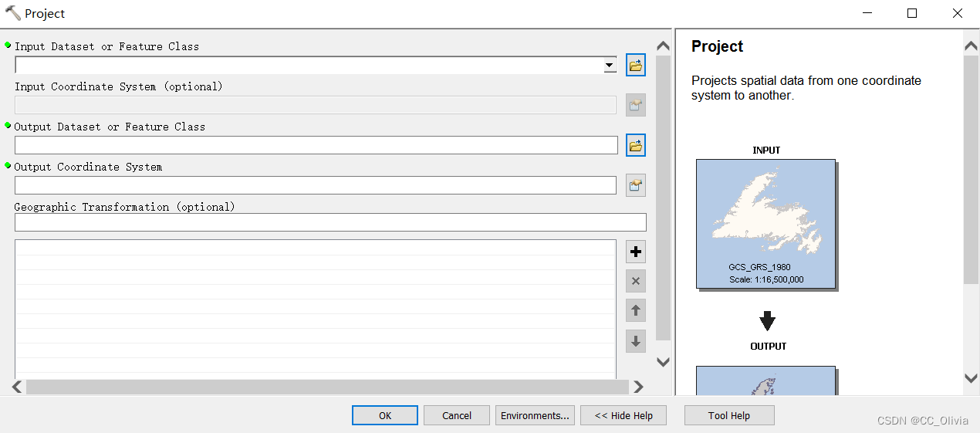Click 'Scale: 1:16,500,000' caption text
The image size is (980, 433).
(766, 279)
